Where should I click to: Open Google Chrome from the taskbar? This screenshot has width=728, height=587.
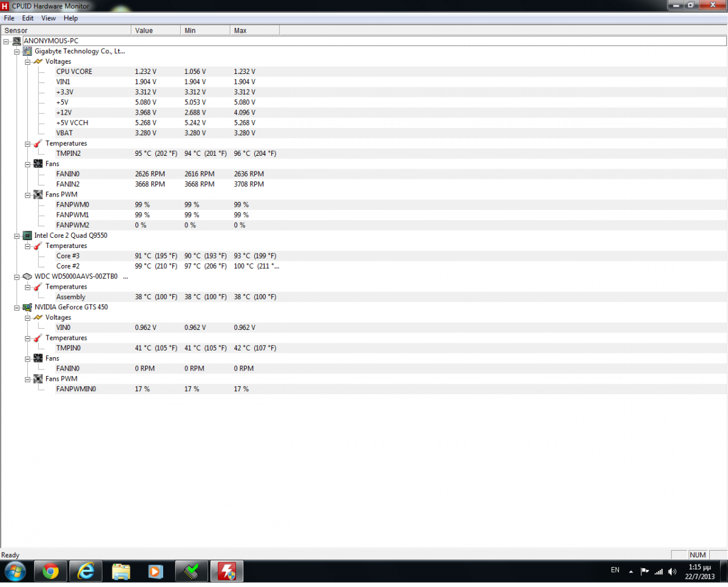(x=50, y=572)
